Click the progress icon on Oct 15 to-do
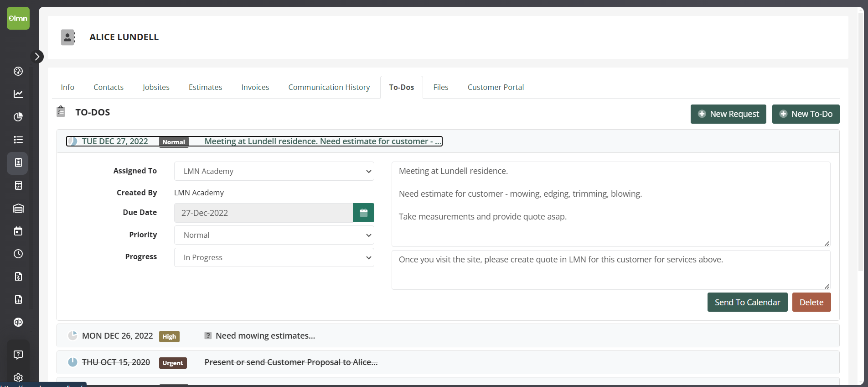Screen dimensions: 868x387 [72, 362]
